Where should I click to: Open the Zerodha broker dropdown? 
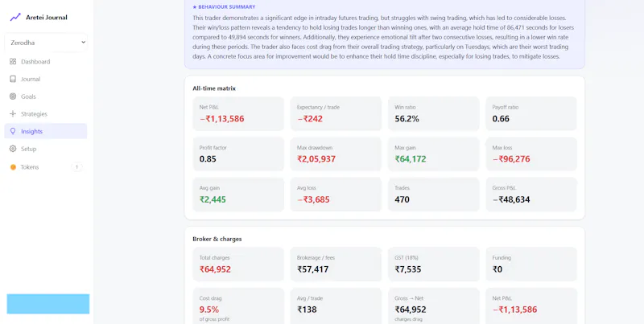pyautogui.click(x=46, y=43)
